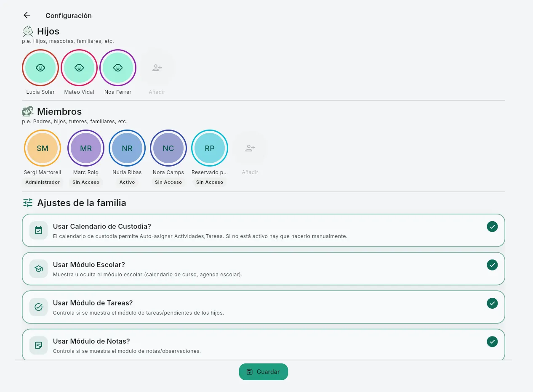Click the Mateo Vidal name label
The height and width of the screenshot is (392, 533).
[79, 92]
